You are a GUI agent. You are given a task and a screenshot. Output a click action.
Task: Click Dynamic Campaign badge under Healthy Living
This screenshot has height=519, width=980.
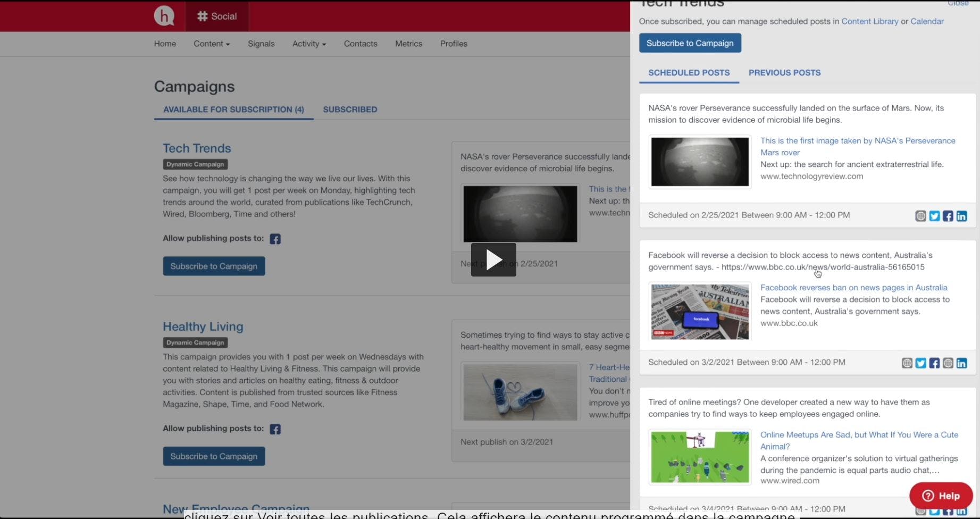coord(195,342)
